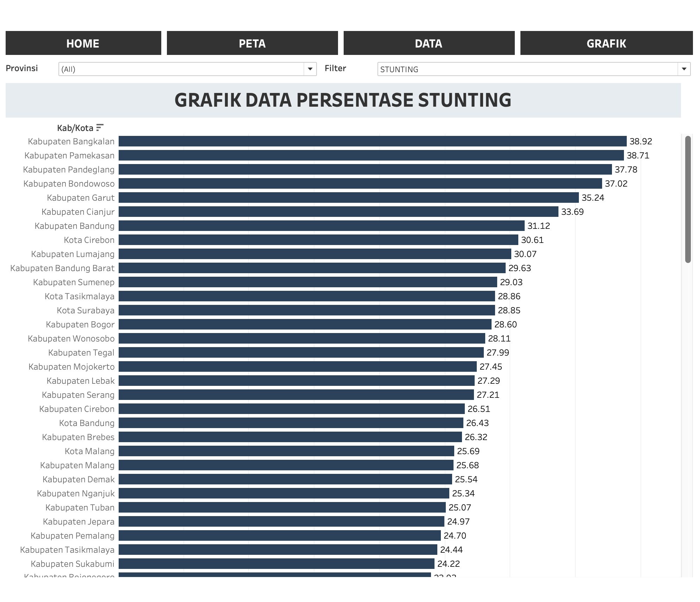Select the Kabupaten Sukabumi bar
The height and width of the screenshot is (602, 700).
(276, 564)
